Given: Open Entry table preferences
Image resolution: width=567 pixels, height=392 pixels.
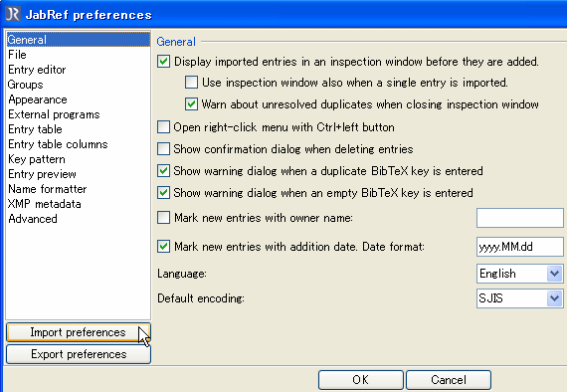Looking at the screenshot, I should 79,129.
